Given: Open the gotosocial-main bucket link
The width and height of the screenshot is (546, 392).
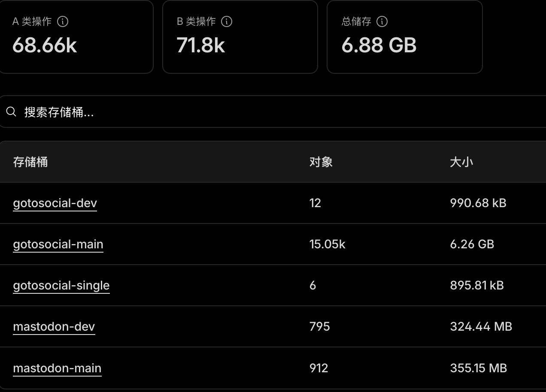Looking at the screenshot, I should tap(58, 244).
